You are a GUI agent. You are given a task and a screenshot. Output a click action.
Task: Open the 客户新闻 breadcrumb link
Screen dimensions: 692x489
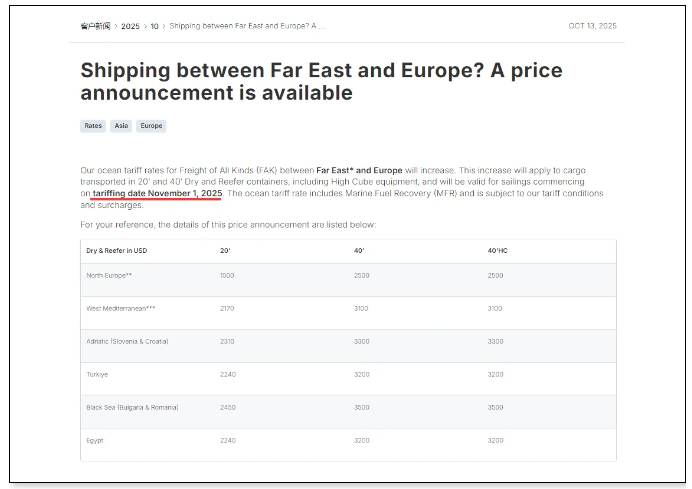(96, 26)
